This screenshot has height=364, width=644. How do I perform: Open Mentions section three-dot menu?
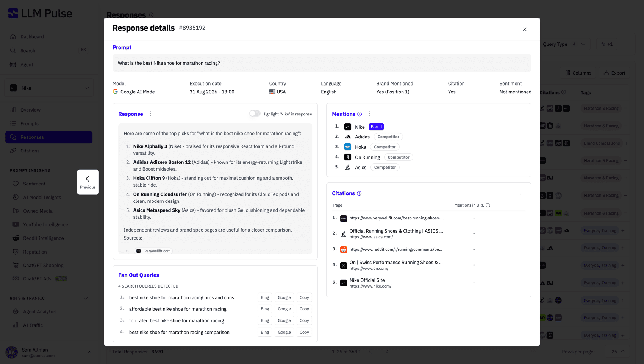370,114
